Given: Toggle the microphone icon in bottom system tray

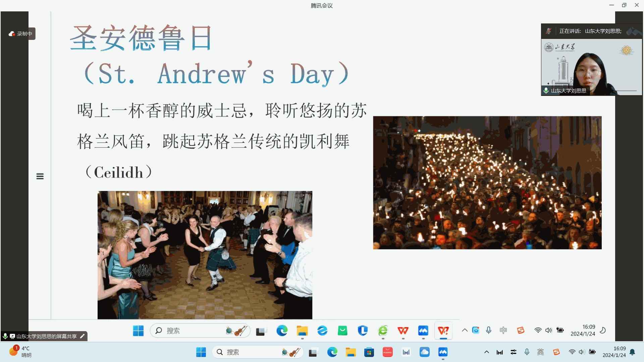Looking at the screenshot, I should [x=527, y=352].
